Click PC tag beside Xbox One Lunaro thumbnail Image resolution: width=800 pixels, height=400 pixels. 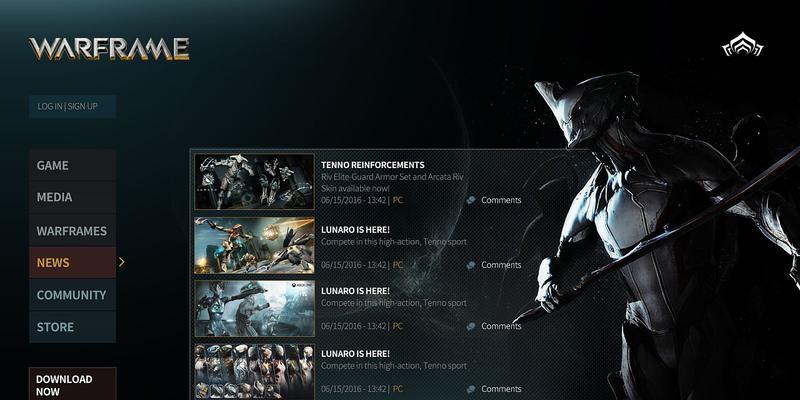[397, 326]
